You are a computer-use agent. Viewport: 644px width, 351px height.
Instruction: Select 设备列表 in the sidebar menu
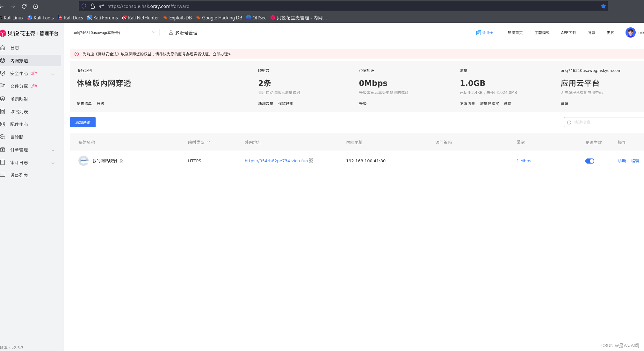(x=19, y=175)
